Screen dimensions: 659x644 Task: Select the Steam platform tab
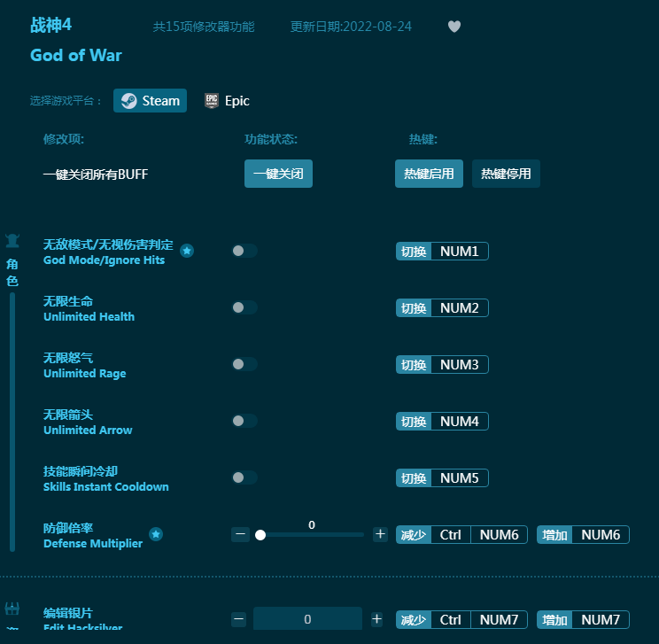click(150, 101)
